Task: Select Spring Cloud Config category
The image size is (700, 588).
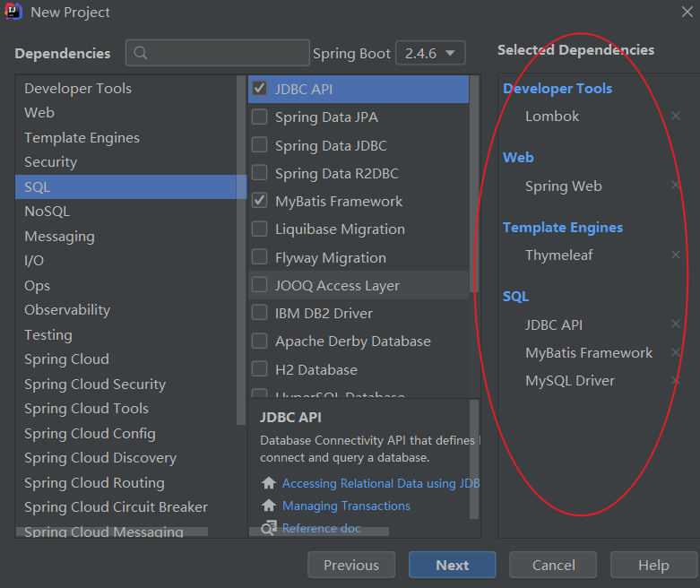Action: (126, 434)
